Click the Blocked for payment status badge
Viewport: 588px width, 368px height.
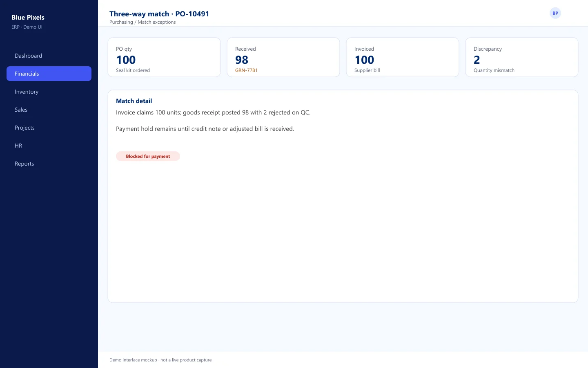[x=148, y=156]
